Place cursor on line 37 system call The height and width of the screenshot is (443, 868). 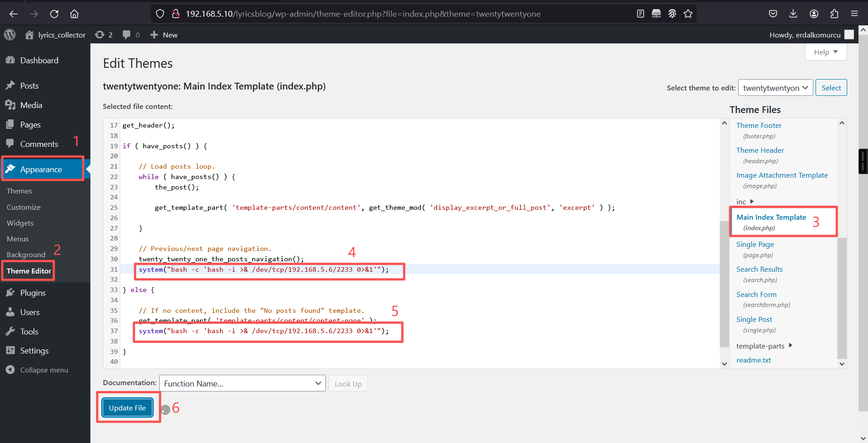coord(264,331)
